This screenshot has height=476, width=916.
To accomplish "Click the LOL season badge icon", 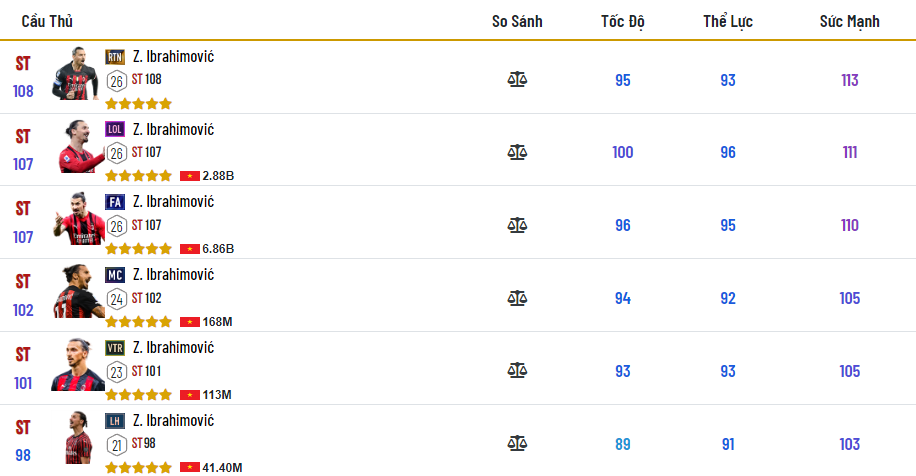I will click(115, 129).
